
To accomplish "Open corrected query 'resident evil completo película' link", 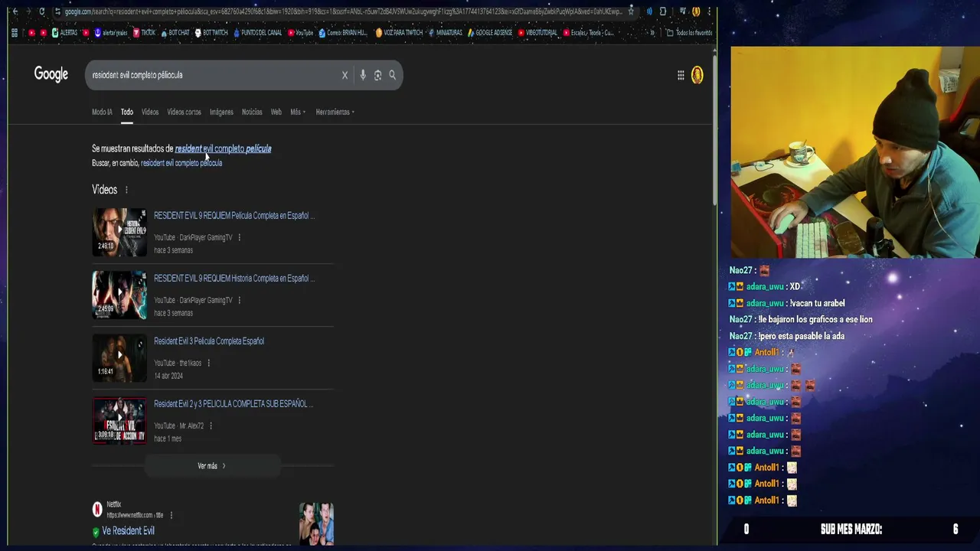I will point(223,148).
